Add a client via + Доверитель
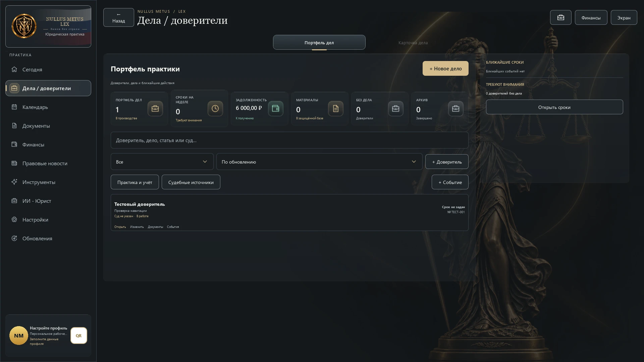 pyautogui.click(x=447, y=162)
